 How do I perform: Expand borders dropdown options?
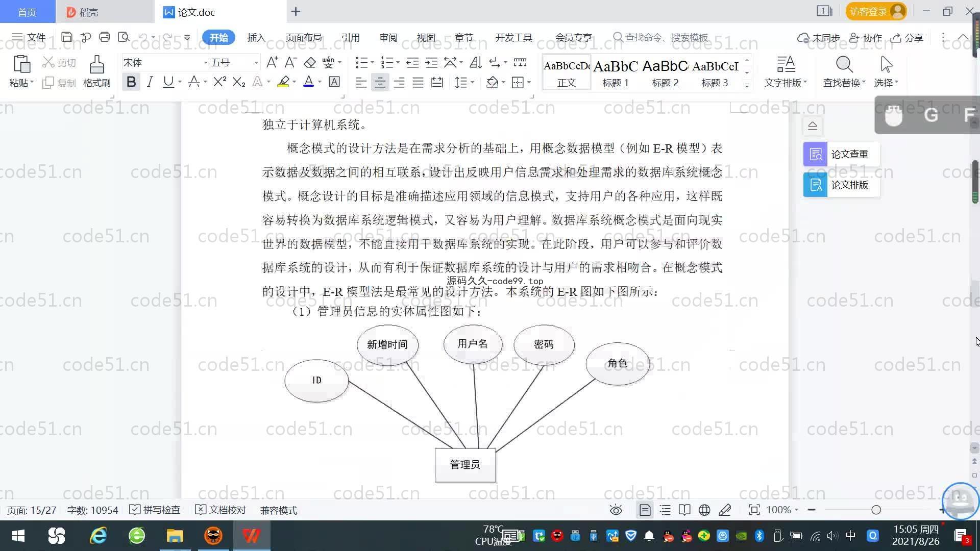point(529,82)
